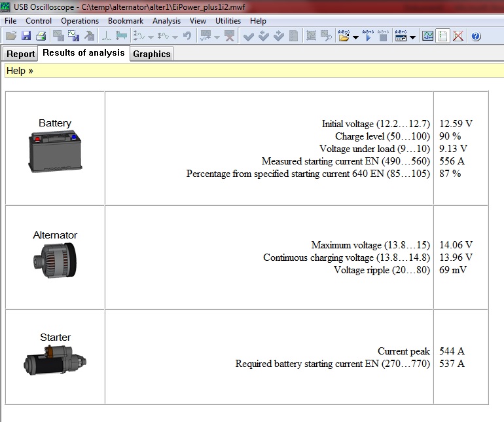
Task: Toggle the waveform graph view button
Action: click(428, 37)
